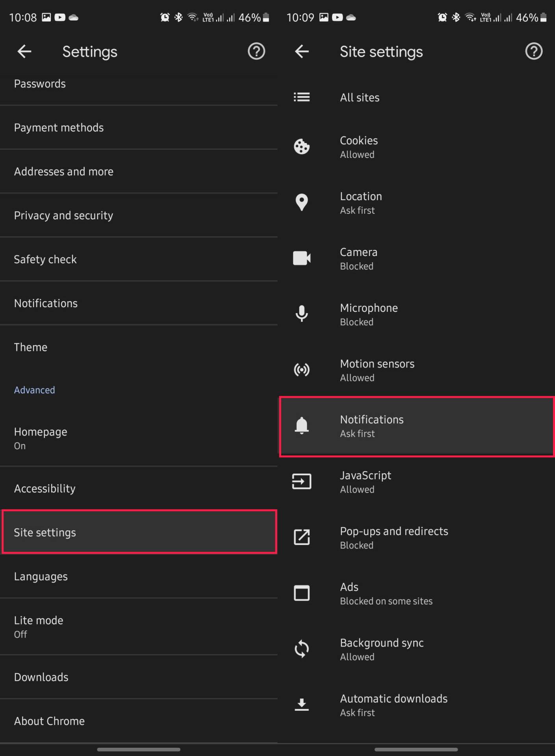This screenshot has height=756, width=555.
Task: Tap the back arrow beside the Settings title
Action: (24, 52)
